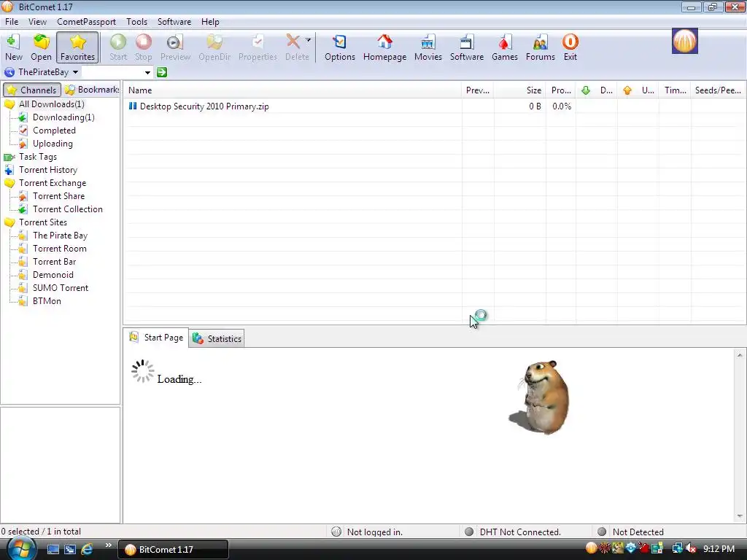This screenshot has width=747, height=560.
Task: Click the Preview toolbar icon
Action: (x=175, y=47)
